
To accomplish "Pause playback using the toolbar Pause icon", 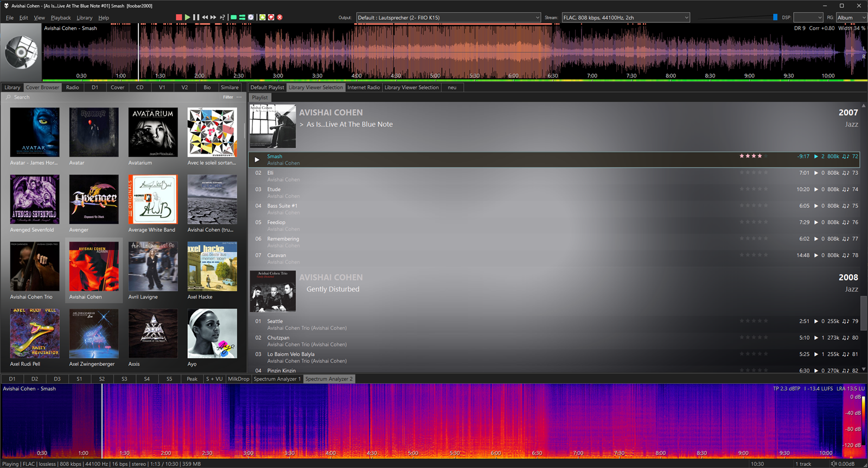I will click(196, 17).
